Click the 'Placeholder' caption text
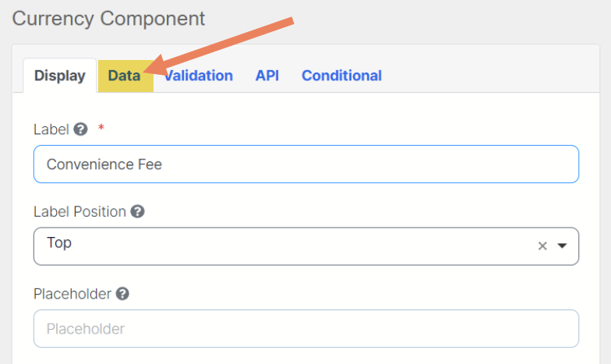Viewport: 611px width, 364px height. pyautogui.click(x=73, y=294)
